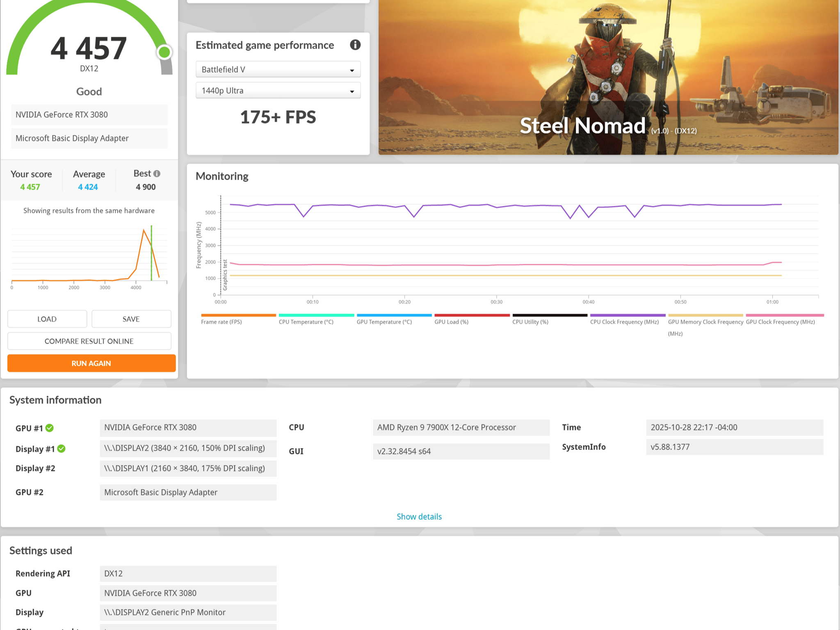Click the green checkmark beside GPU #1

tap(50, 428)
